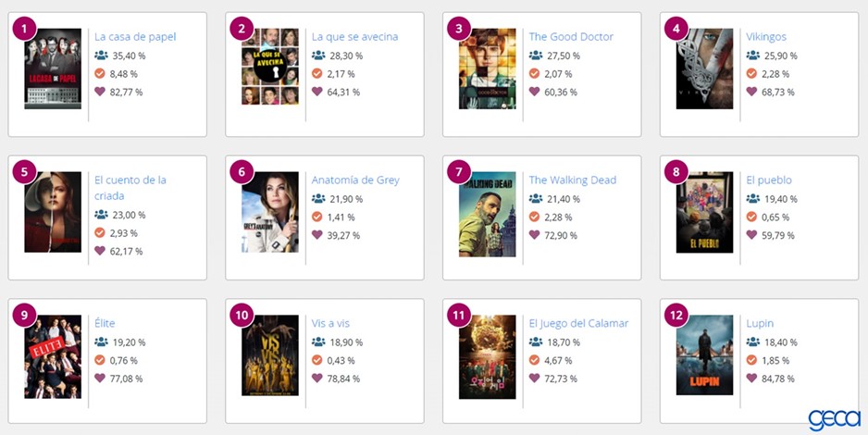Screen dimensions: 868x435
Task: Click the rank badge number 12
Action: (676, 315)
